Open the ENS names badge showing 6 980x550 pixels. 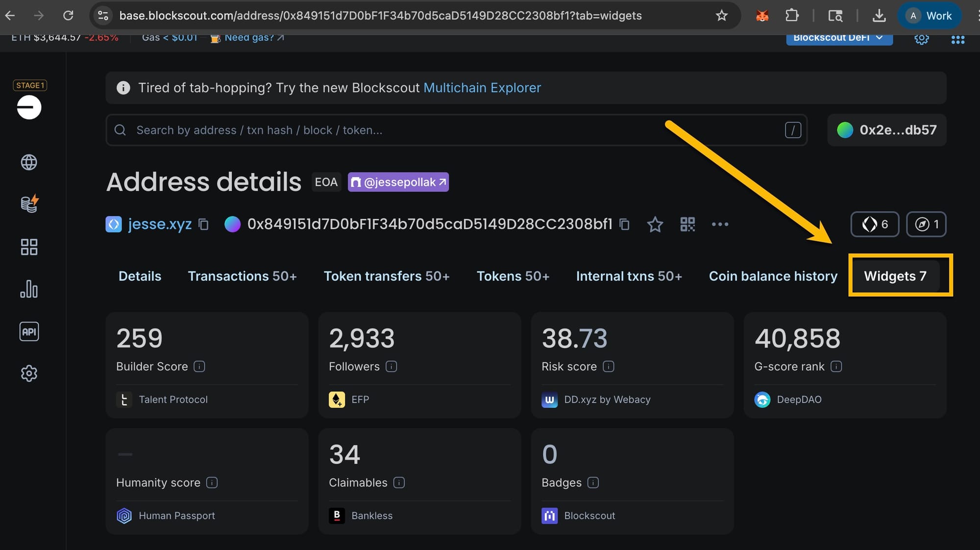(x=874, y=224)
